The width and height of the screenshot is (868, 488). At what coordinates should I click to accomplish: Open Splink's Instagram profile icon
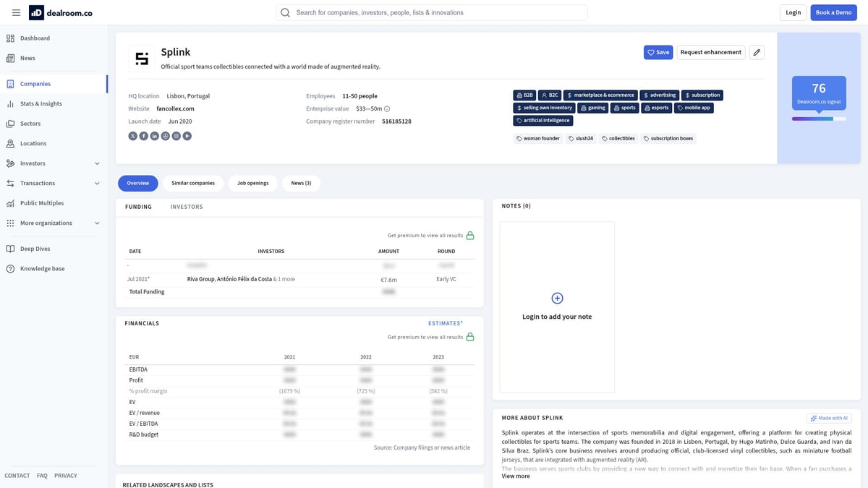coord(176,136)
